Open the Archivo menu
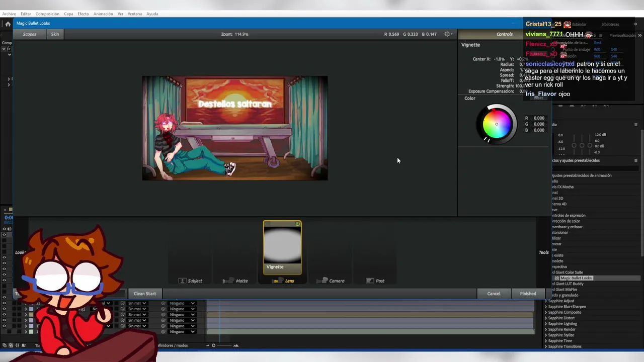This screenshot has height=362, width=644. [x=9, y=14]
